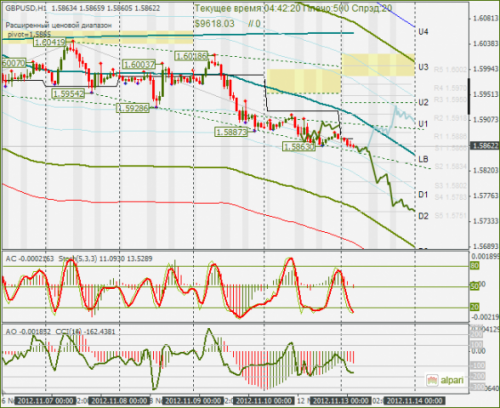This screenshot has height=408, width=500.
Task: Click the 1.59513 price axis value
Action: [485, 94]
